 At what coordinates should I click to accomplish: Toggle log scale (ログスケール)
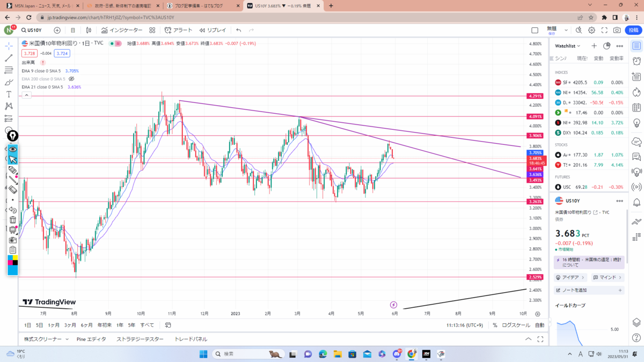[x=516, y=325]
